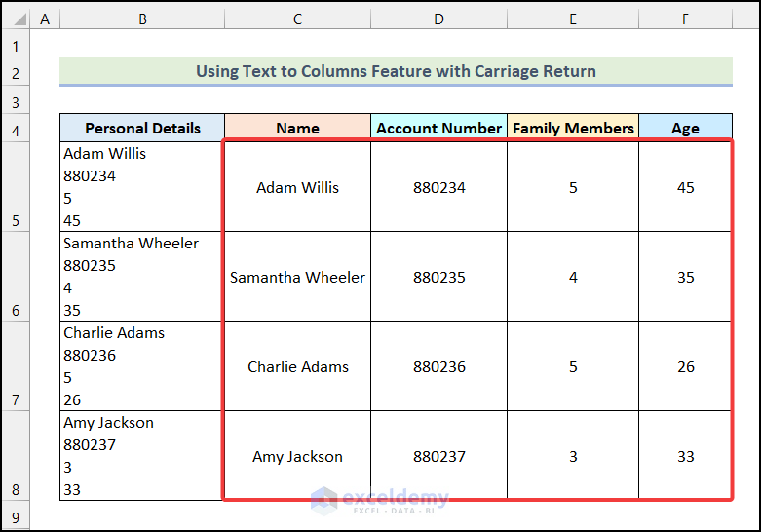Select column F header

pyautogui.click(x=685, y=19)
